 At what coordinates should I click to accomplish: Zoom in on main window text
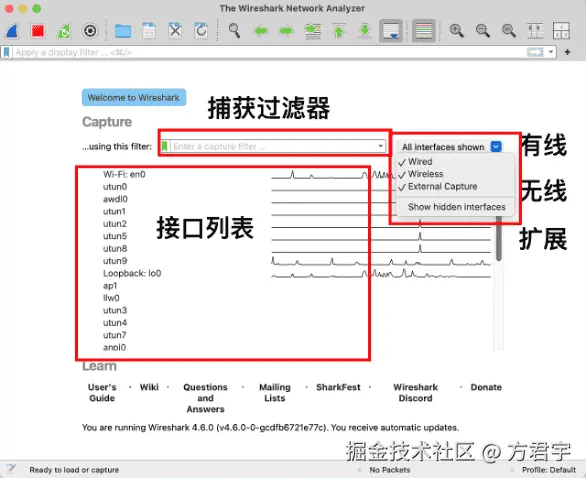[457, 31]
